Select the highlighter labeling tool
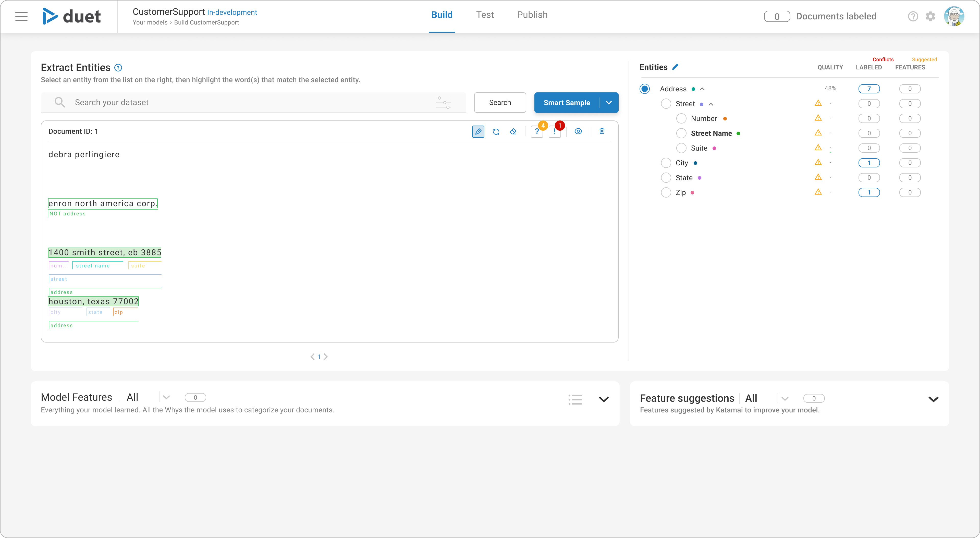Viewport: 980px width, 538px height. (x=478, y=132)
